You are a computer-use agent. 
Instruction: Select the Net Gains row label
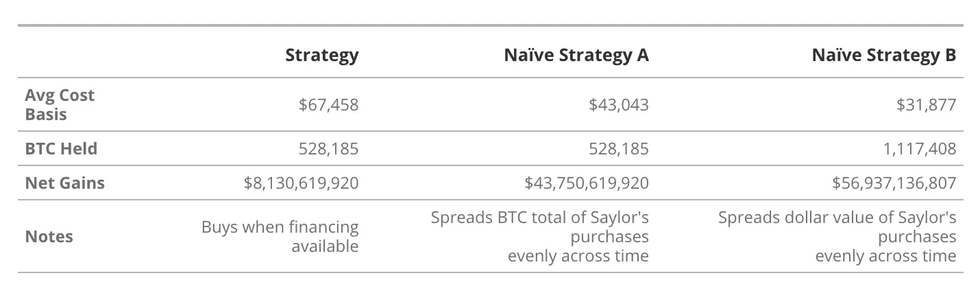click(x=64, y=183)
